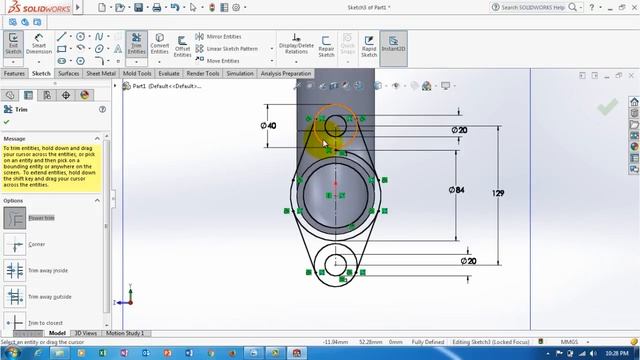640x360 pixels.
Task: Open the FeatureManager design tree tab
Action: 10,95
